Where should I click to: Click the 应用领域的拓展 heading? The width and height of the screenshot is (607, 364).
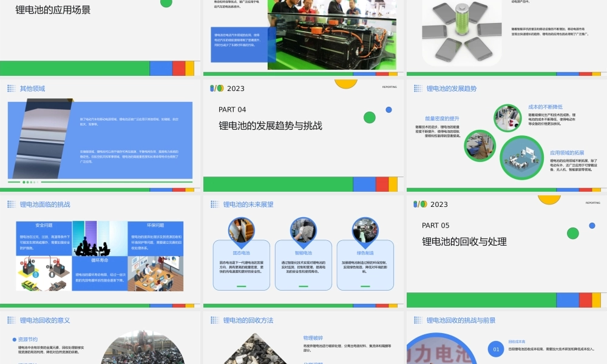pos(567,153)
